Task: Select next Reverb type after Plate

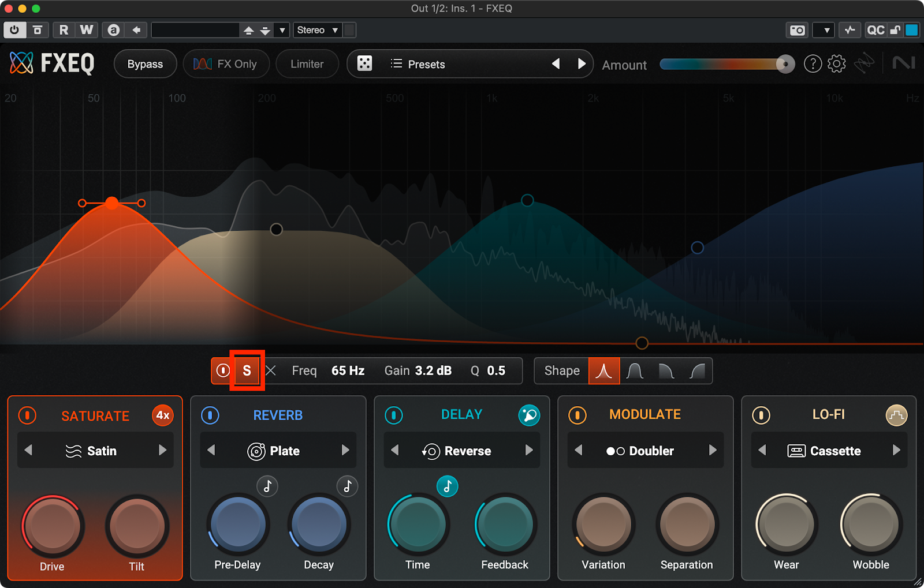Action: [345, 450]
